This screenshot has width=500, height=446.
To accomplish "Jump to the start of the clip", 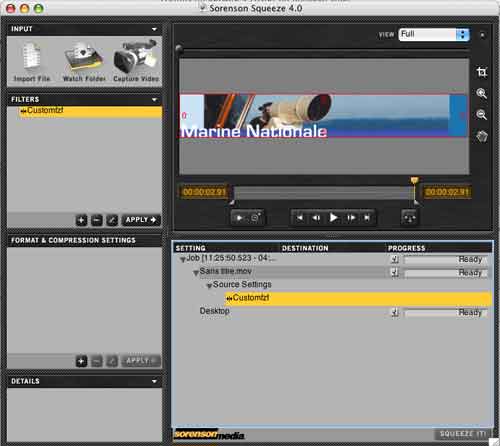I will pyautogui.click(x=300, y=218).
